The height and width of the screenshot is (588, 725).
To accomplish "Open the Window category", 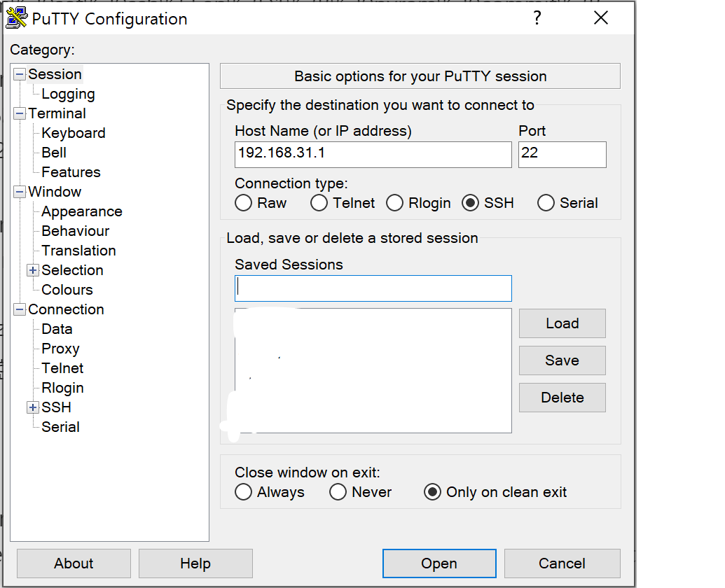I will click(x=55, y=192).
